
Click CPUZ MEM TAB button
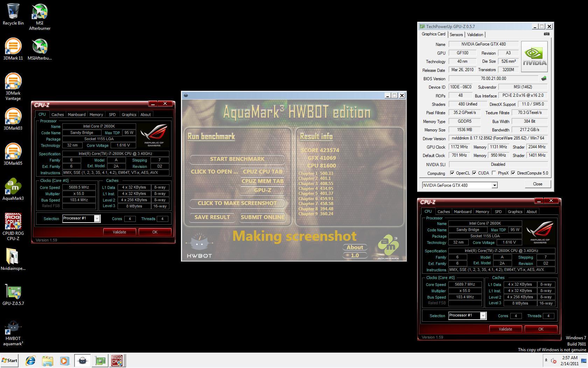[262, 181]
